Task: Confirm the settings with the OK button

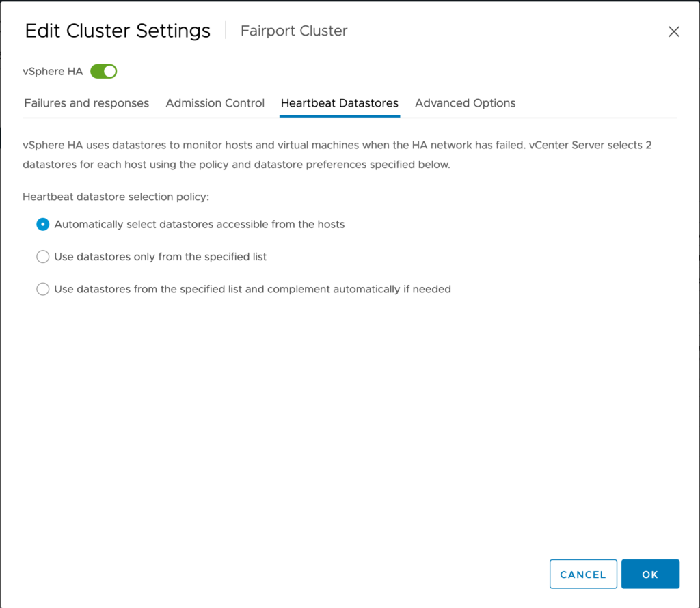Action: point(650,575)
